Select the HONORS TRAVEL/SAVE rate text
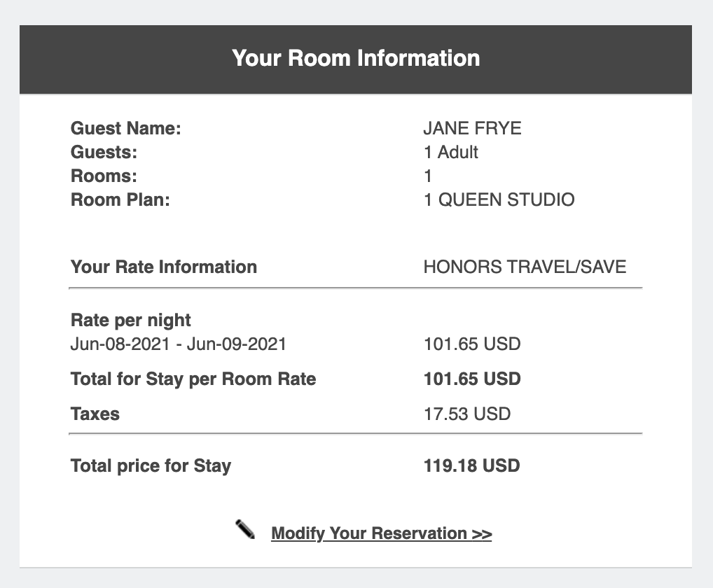This screenshot has height=588, width=713. pyautogui.click(x=525, y=267)
